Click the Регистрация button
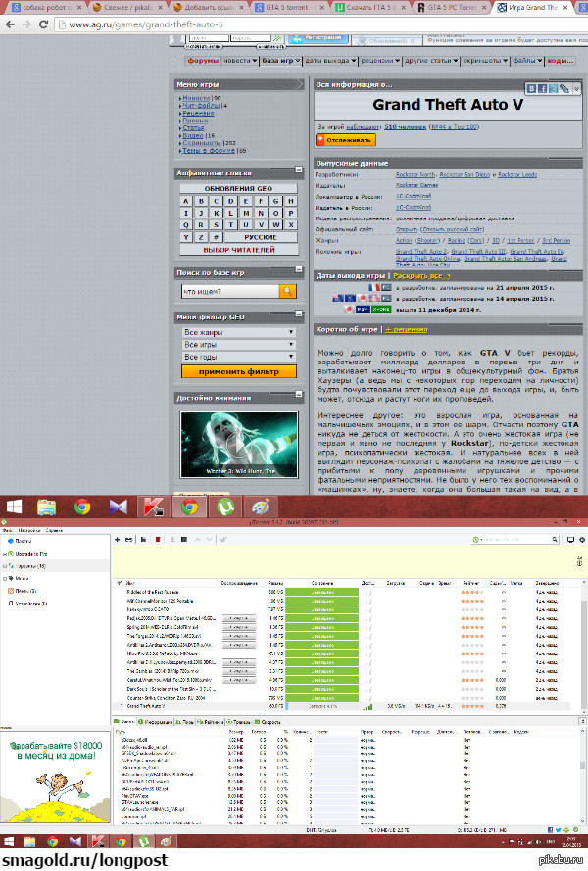This screenshot has width=588, height=871. (318, 38)
